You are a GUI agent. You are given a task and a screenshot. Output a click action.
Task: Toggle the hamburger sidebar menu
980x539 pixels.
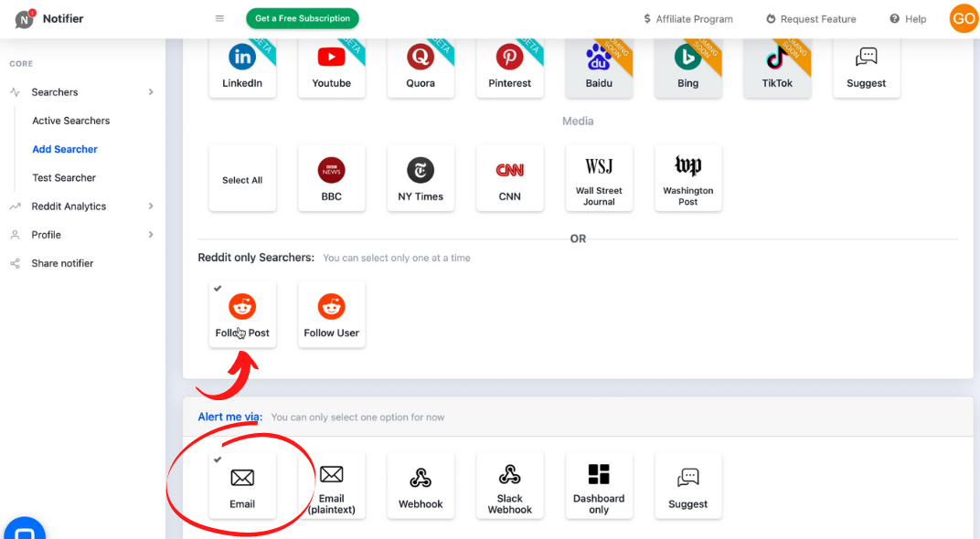click(x=219, y=19)
